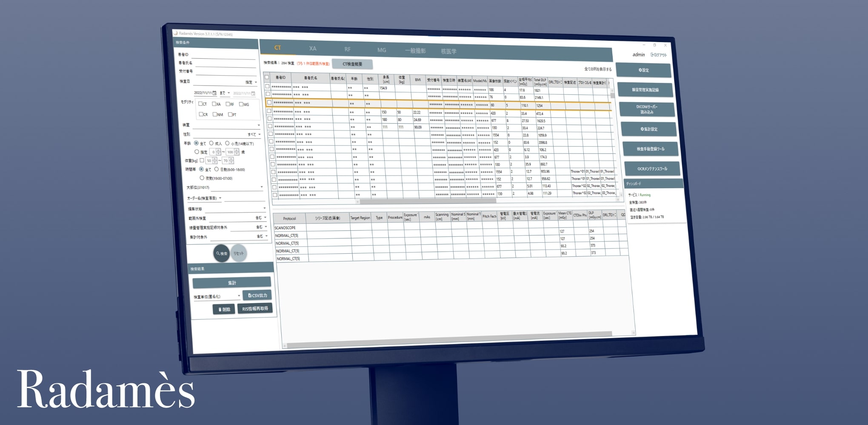Open the 検査日 指定 dropdown
868x425 pixels.
251,82
